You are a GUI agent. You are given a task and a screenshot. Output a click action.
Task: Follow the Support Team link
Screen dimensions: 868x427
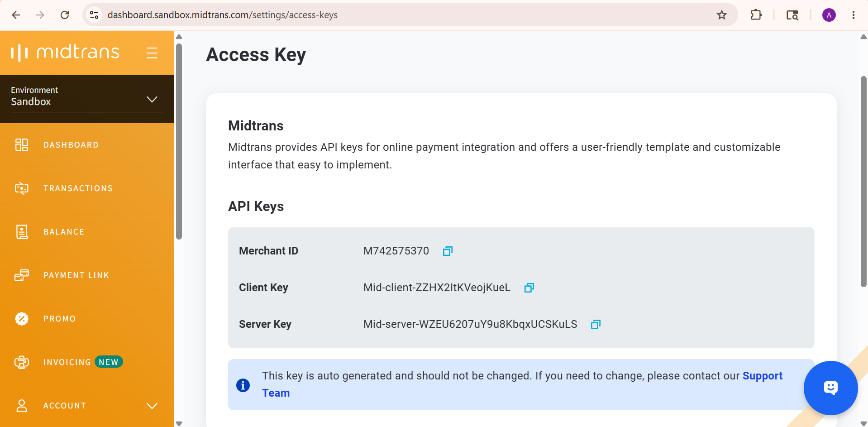pos(762,376)
